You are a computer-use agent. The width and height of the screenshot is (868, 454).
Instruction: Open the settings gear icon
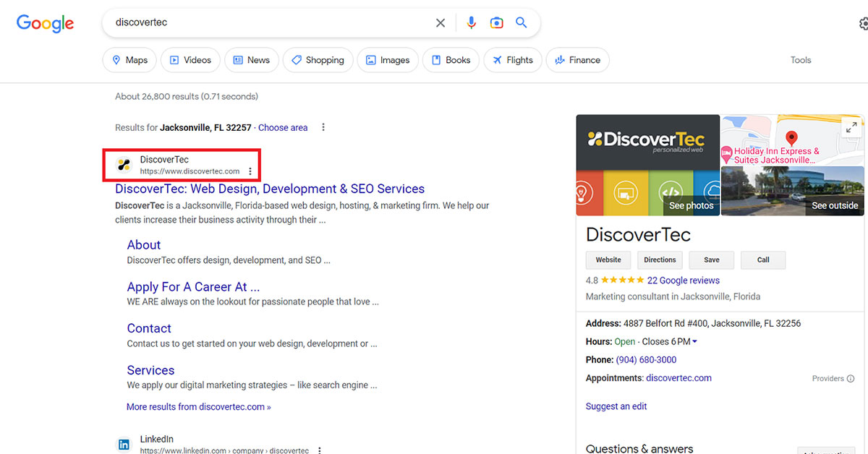[x=863, y=24]
